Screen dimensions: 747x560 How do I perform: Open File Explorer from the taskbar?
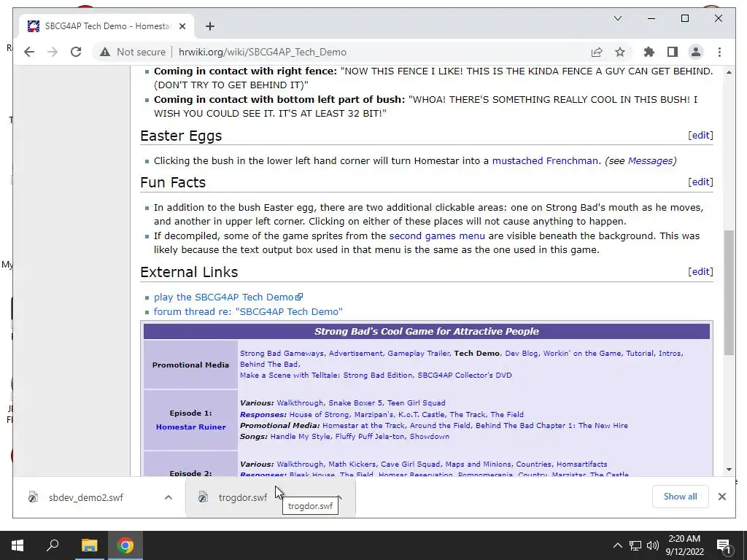coord(89,545)
